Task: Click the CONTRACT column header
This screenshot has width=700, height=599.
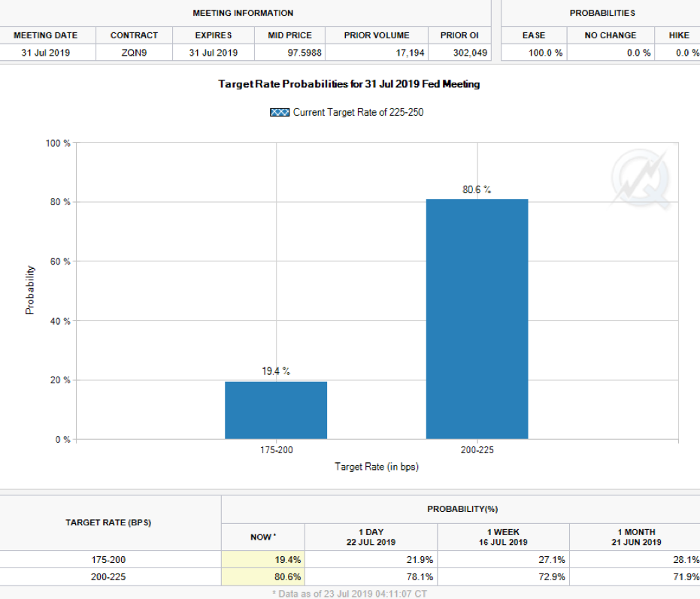Action: click(134, 35)
